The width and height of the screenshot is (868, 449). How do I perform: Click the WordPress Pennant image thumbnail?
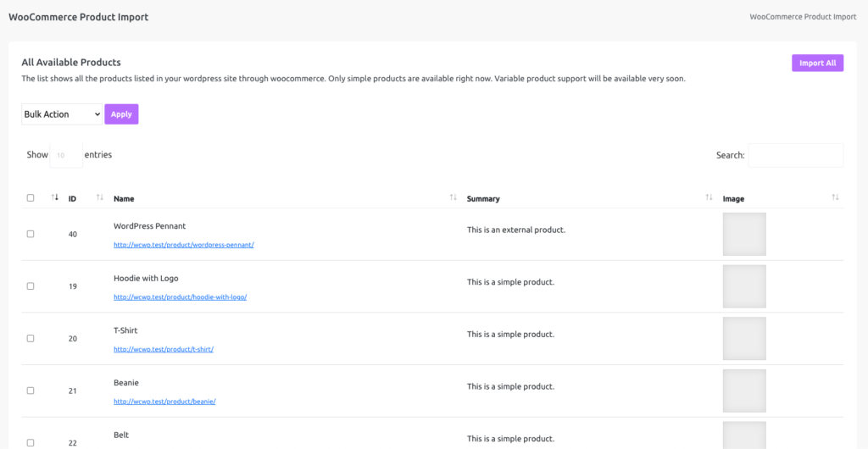click(744, 234)
